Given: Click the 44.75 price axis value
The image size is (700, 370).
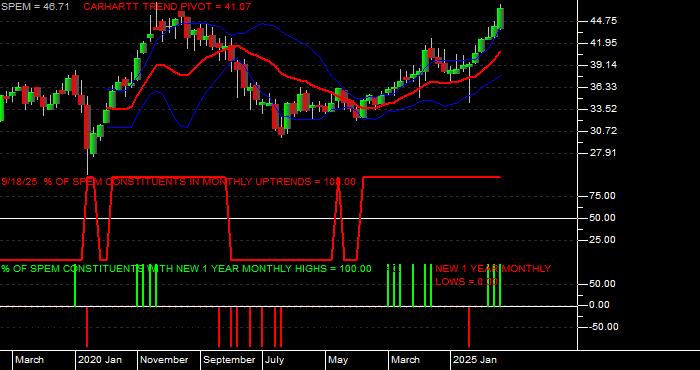Looking at the screenshot, I should click(603, 21).
